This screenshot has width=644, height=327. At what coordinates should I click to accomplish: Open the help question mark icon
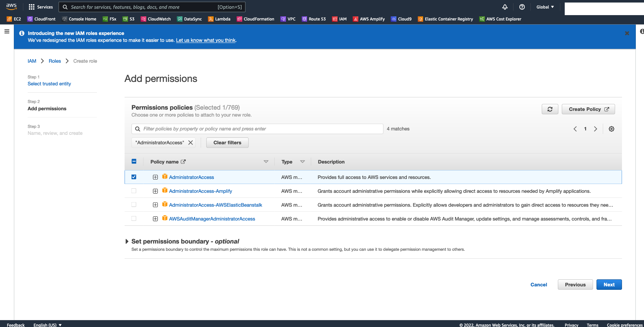(x=522, y=7)
